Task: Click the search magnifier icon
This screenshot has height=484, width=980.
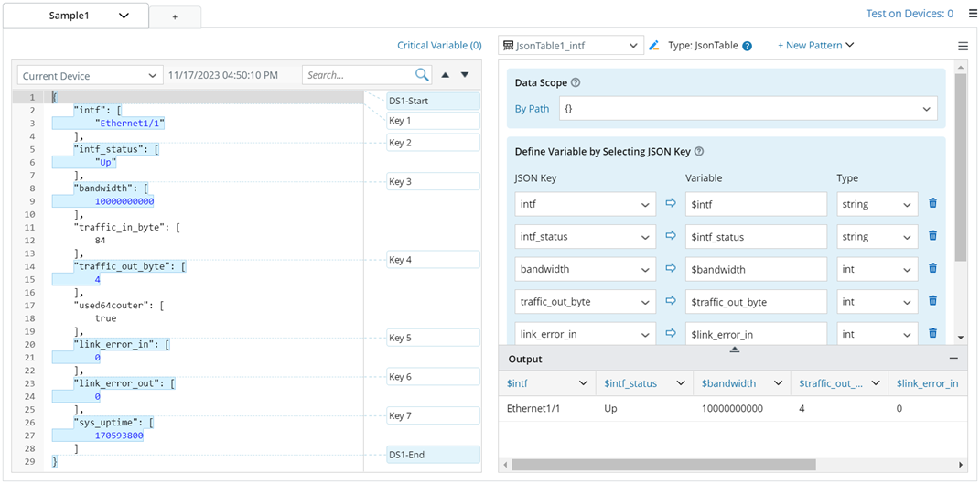Action: [422, 75]
